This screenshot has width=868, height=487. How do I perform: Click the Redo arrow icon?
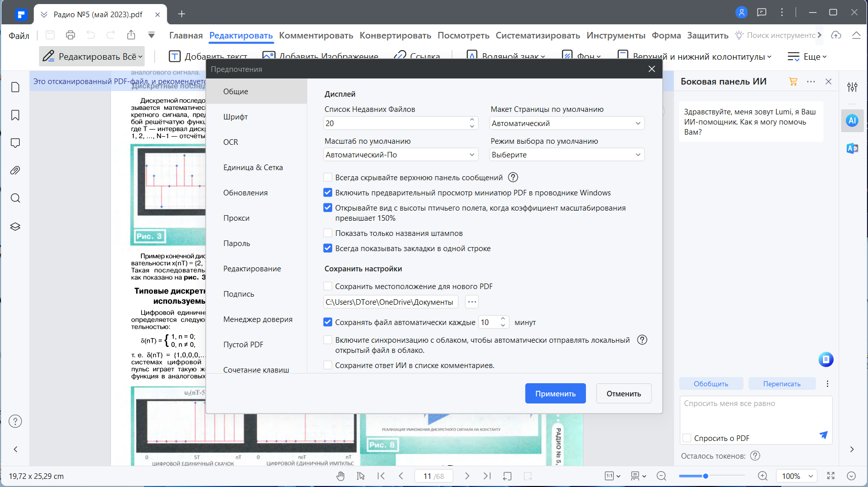111,35
